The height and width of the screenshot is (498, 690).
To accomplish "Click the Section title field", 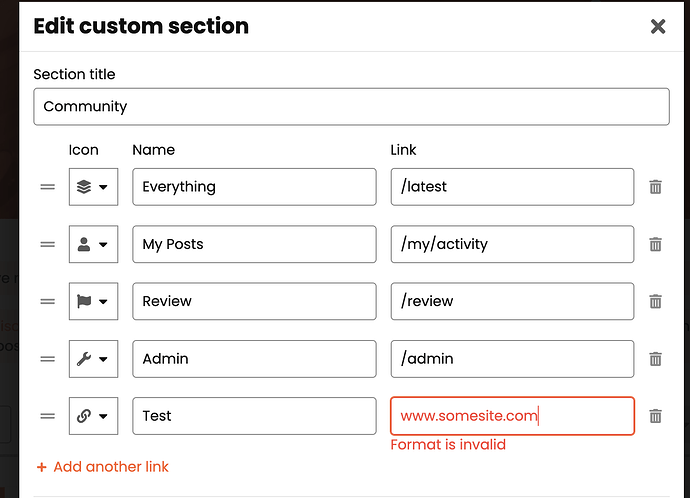I will pyautogui.click(x=351, y=106).
